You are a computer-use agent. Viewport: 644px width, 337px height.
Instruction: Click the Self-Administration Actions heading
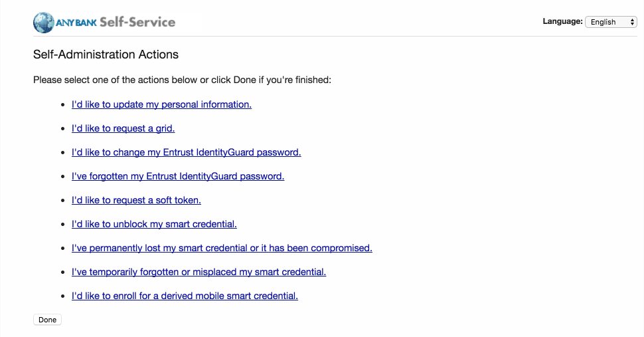pyautogui.click(x=106, y=55)
